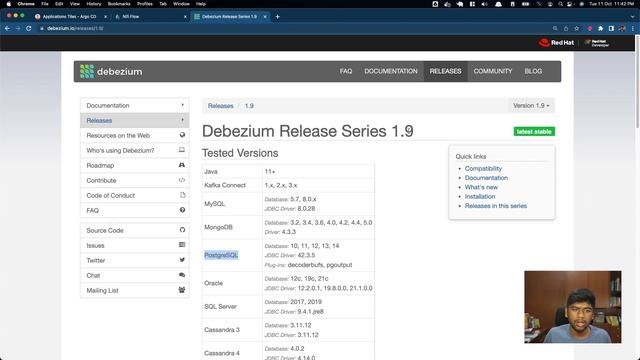This screenshot has height=360, width=640.
Task: Open BLOG from the site navigation
Action: [533, 71]
